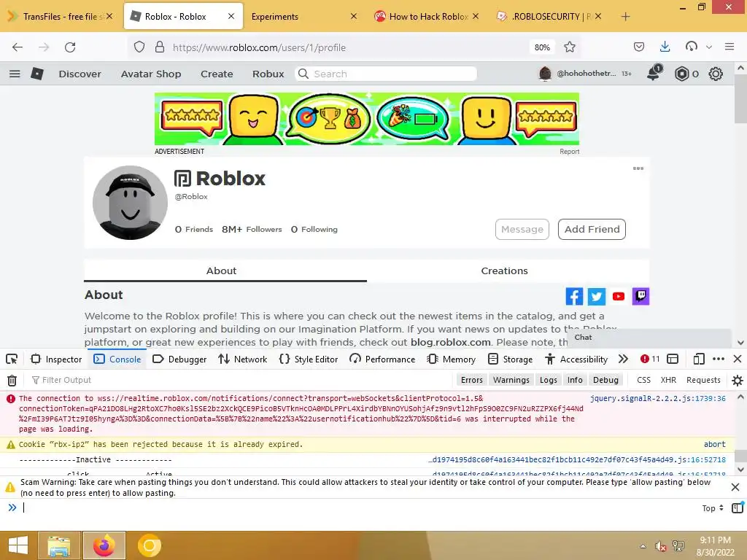Toggle Info filter in console
Screen dimensions: 747x560
tap(575, 380)
